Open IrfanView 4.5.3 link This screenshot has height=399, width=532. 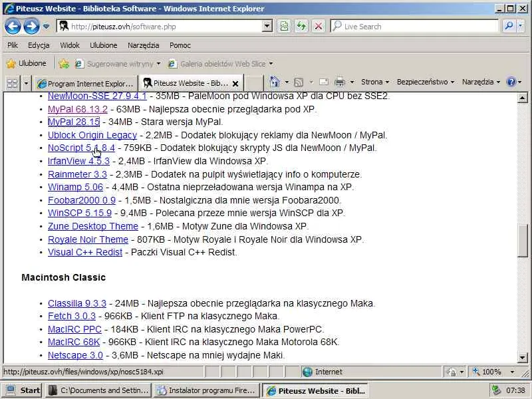pyautogui.click(x=78, y=161)
